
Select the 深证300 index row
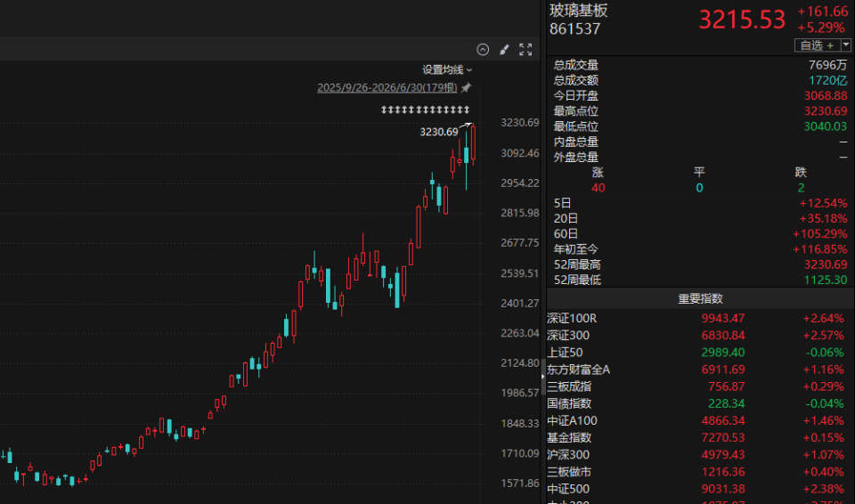(x=700, y=336)
